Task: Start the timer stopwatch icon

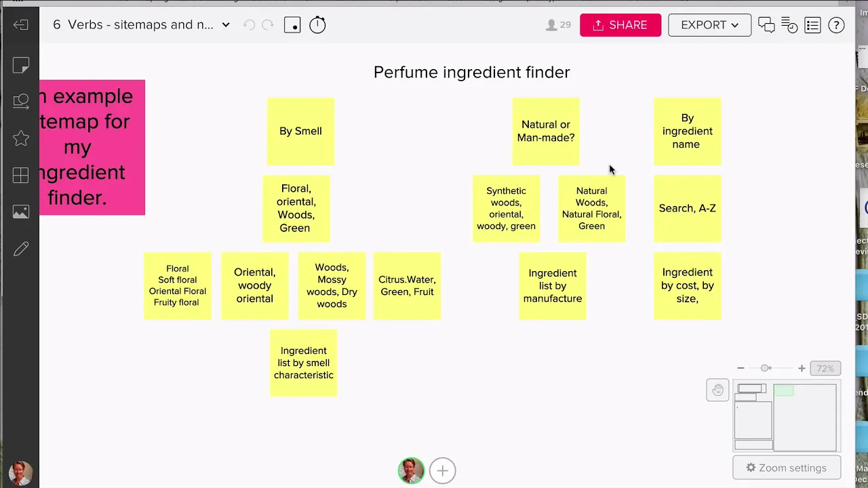Action: click(317, 25)
